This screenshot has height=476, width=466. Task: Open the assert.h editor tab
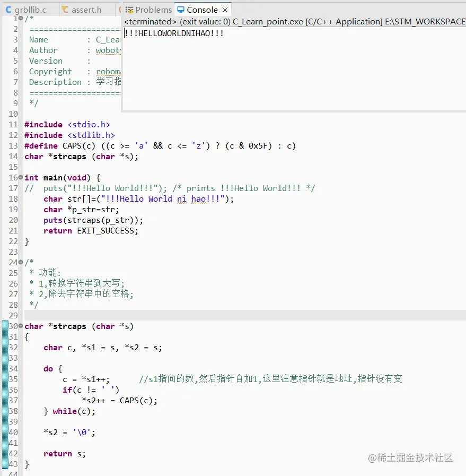(x=82, y=10)
